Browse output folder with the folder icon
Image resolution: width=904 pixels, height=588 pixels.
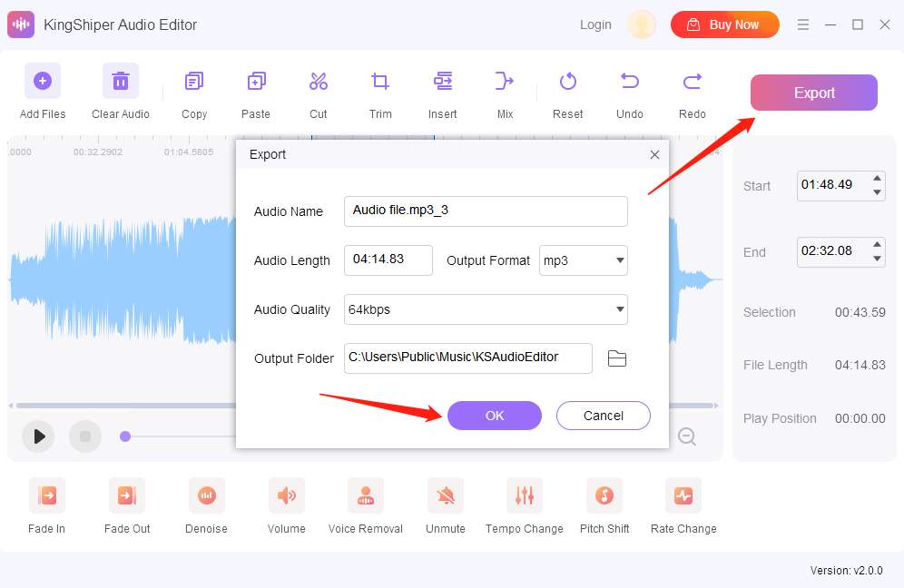(617, 358)
